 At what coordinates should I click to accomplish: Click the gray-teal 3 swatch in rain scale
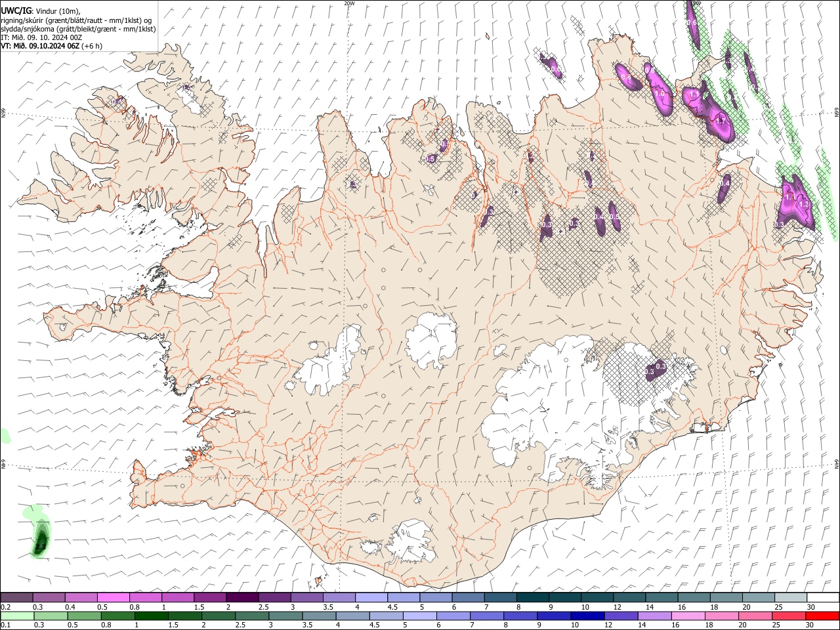point(285,616)
